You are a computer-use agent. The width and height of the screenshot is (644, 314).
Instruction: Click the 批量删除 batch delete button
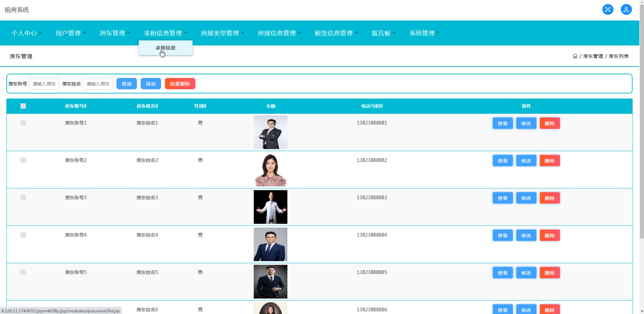[x=180, y=84]
